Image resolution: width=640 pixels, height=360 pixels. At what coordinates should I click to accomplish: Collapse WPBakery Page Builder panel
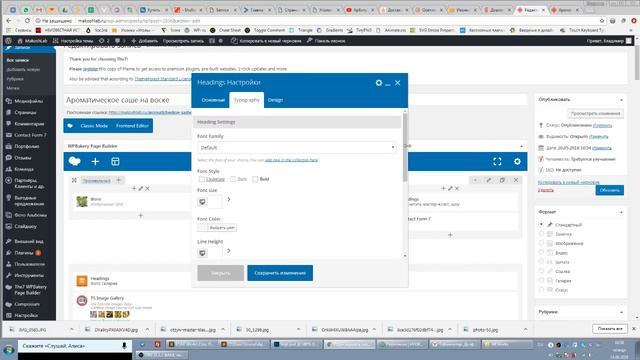point(521,146)
